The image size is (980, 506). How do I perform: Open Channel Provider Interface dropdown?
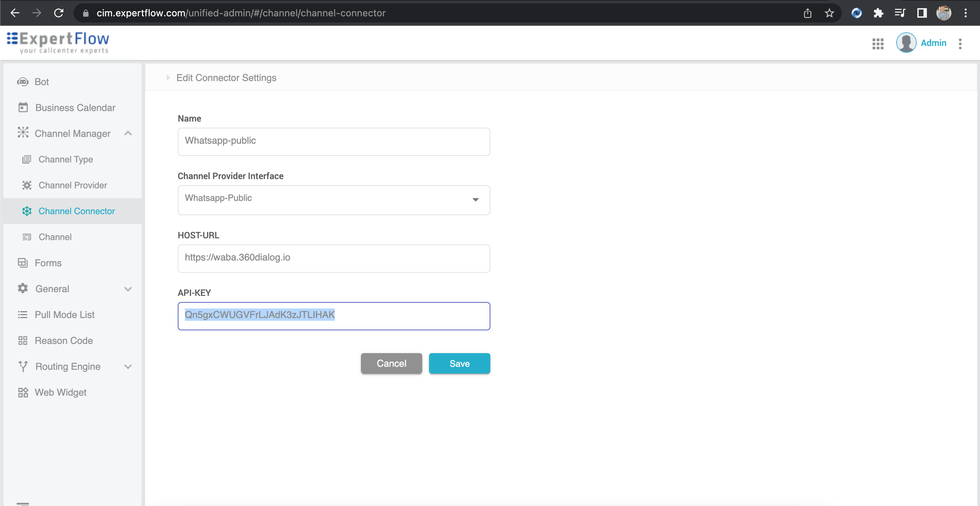[475, 200]
